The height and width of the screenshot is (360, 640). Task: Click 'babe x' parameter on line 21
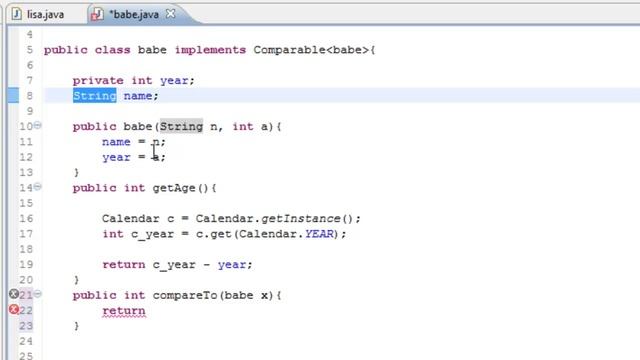(x=246, y=295)
